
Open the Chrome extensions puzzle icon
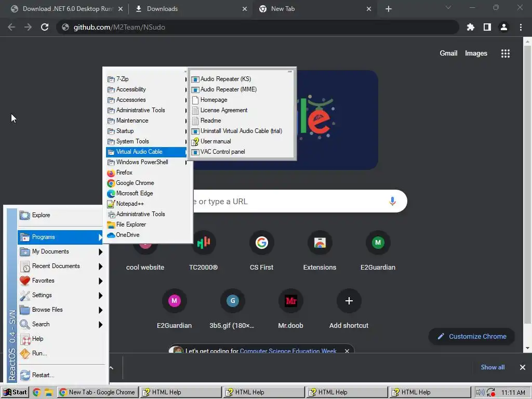point(471,27)
